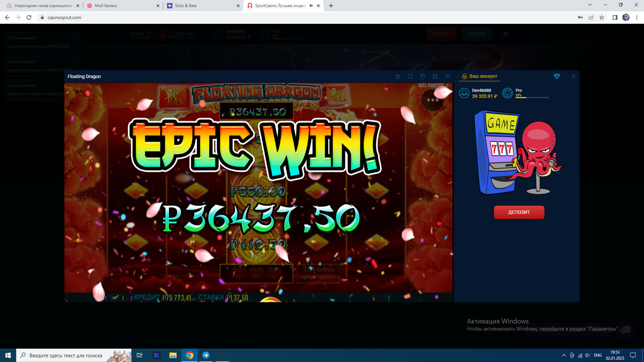Screen dimensions: 644x362
Task: Open slot game menu hamburger icon
Action: pos(114,298)
